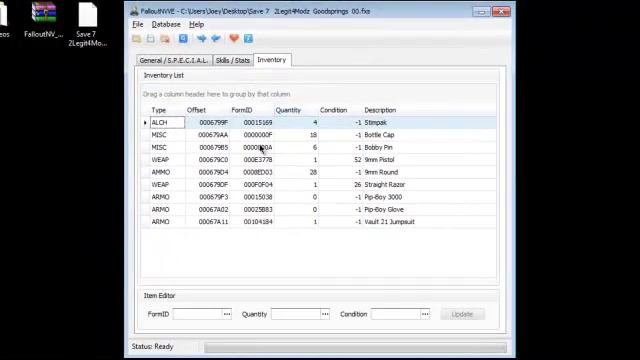Click the status bar progress bar
Screen dimensions: 640x360
click(356, 347)
